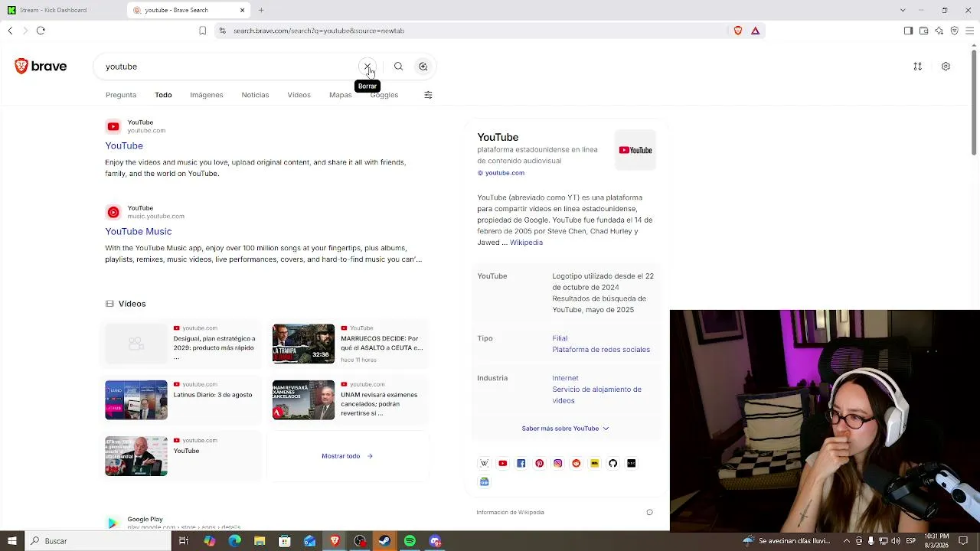Open Leo AI sparkle icon
The width and height of the screenshot is (980, 551).
coord(939,31)
